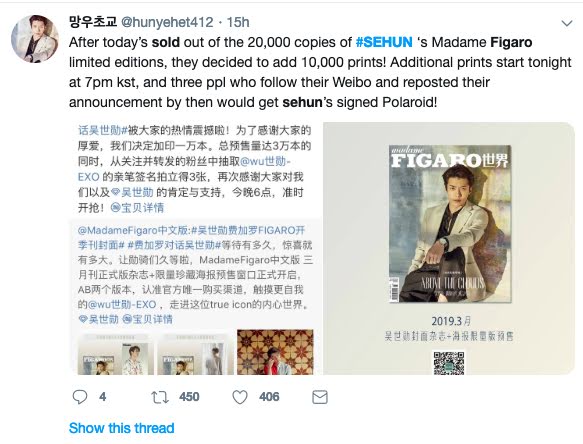The height and width of the screenshot is (444, 583).
Task: Like the tweet with the heart icon
Action: [x=240, y=397]
